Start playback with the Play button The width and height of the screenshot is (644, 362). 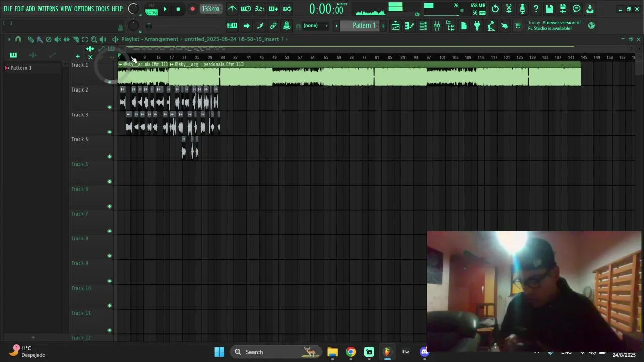165,9
